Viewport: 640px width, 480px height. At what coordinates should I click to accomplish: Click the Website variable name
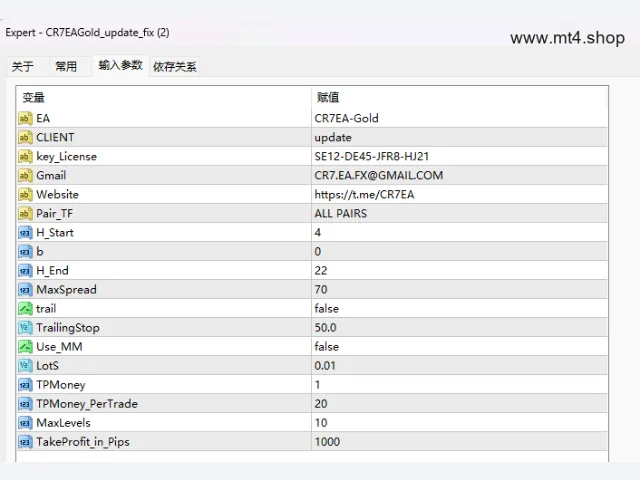point(58,195)
